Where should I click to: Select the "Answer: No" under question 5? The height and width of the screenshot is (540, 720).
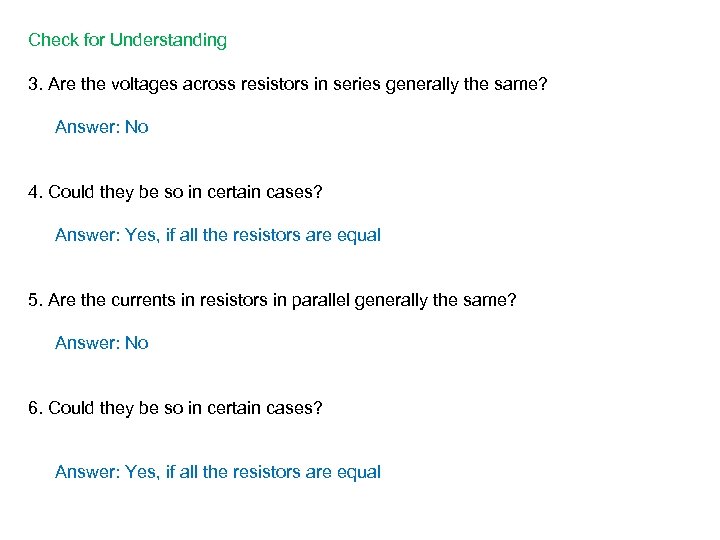click(x=101, y=343)
